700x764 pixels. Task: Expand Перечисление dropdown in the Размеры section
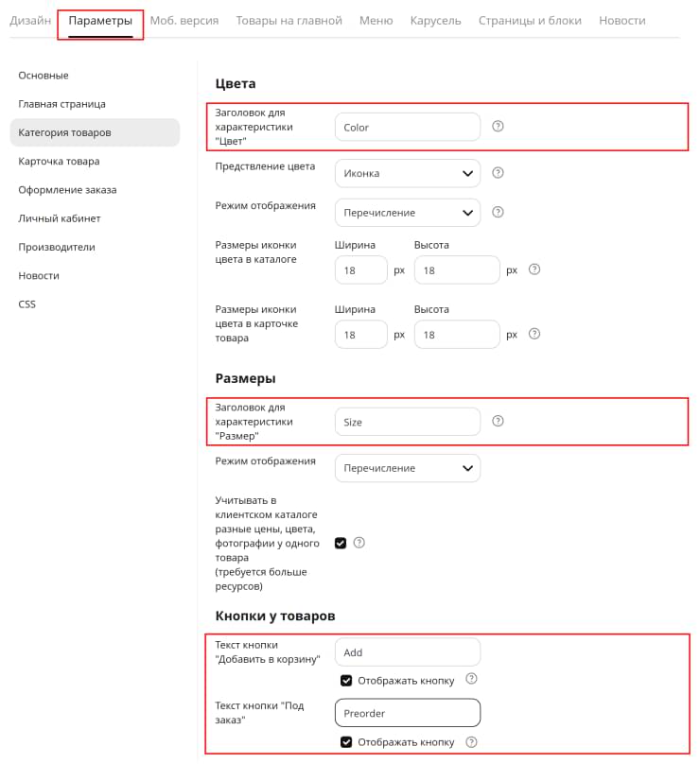pyautogui.click(x=408, y=468)
